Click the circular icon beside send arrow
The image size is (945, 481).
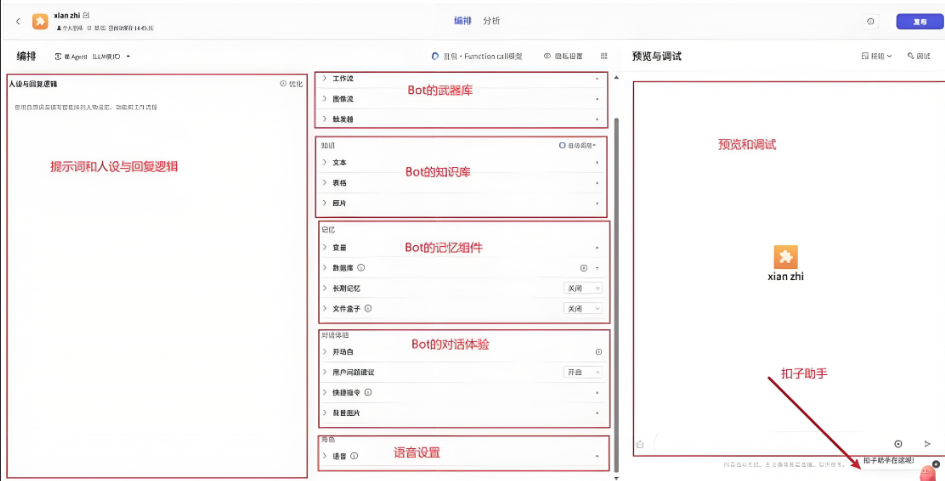pos(898,444)
